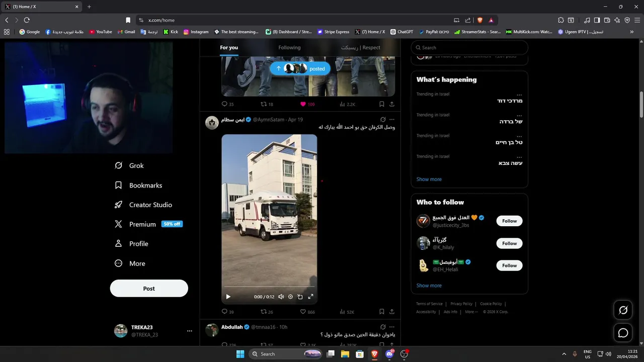Expand the More sidebar menu

pos(130,263)
